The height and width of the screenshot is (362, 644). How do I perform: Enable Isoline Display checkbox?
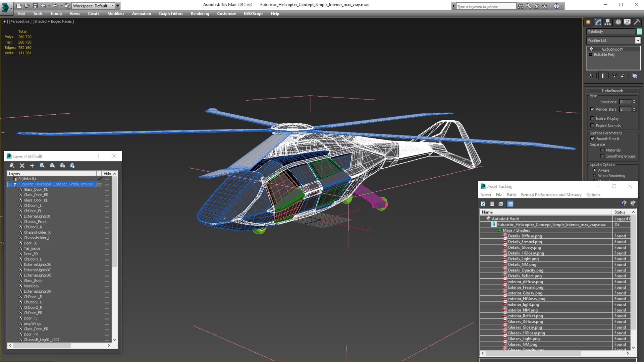[592, 119]
